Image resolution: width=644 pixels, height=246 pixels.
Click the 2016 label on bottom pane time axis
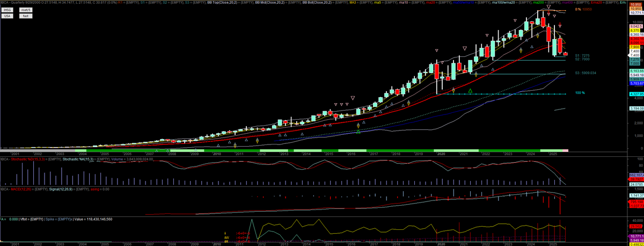point(351,244)
